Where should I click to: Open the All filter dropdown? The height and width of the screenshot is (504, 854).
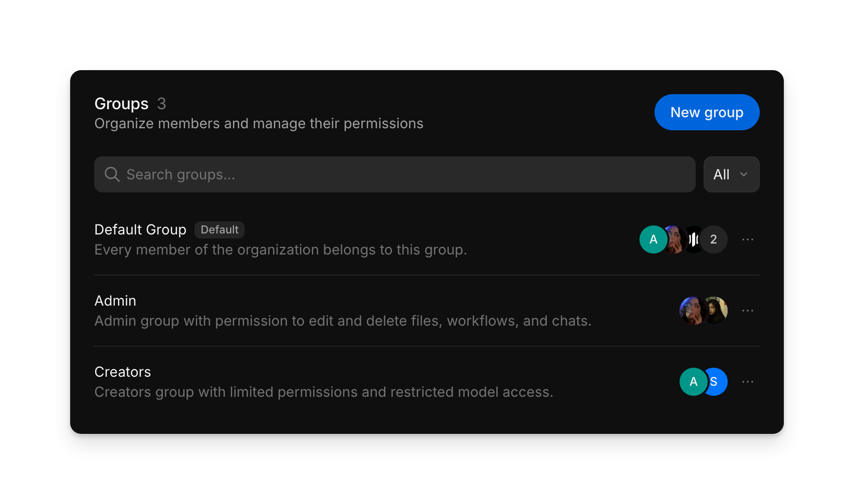(731, 174)
